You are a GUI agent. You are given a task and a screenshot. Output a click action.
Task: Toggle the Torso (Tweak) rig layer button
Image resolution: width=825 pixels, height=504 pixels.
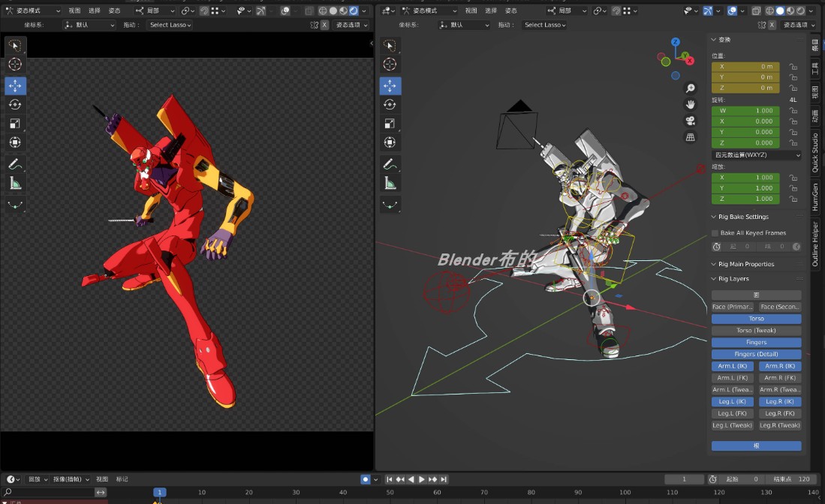pyautogui.click(x=757, y=331)
